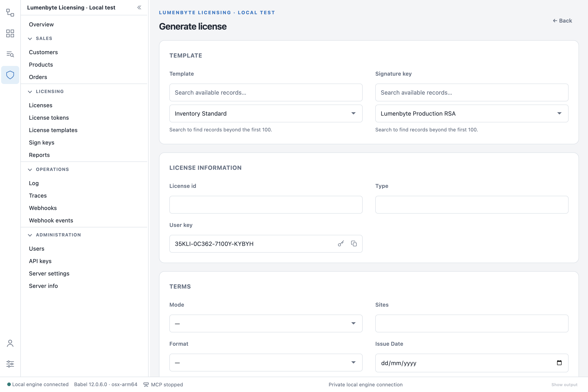
Task: Go to Overview in the sidebar
Action: click(41, 24)
